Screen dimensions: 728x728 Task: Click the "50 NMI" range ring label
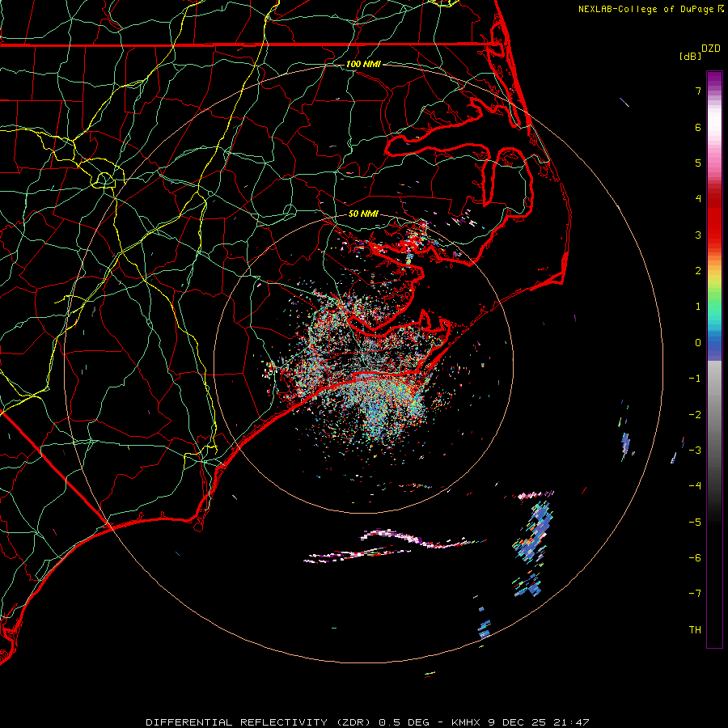click(x=363, y=214)
